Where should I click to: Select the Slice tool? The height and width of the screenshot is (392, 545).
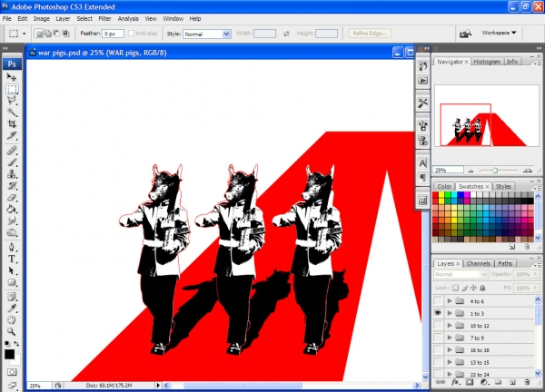point(12,135)
